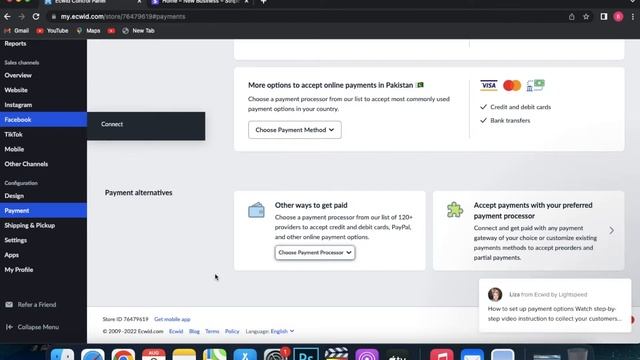Open the Ecwid footer link

(x=176, y=331)
